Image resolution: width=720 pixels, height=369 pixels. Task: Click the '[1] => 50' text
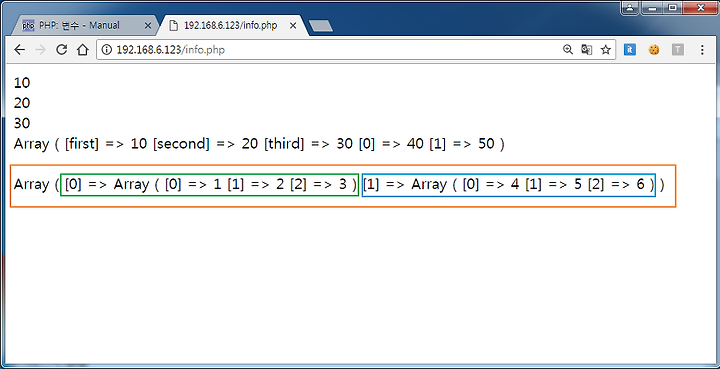coord(462,144)
